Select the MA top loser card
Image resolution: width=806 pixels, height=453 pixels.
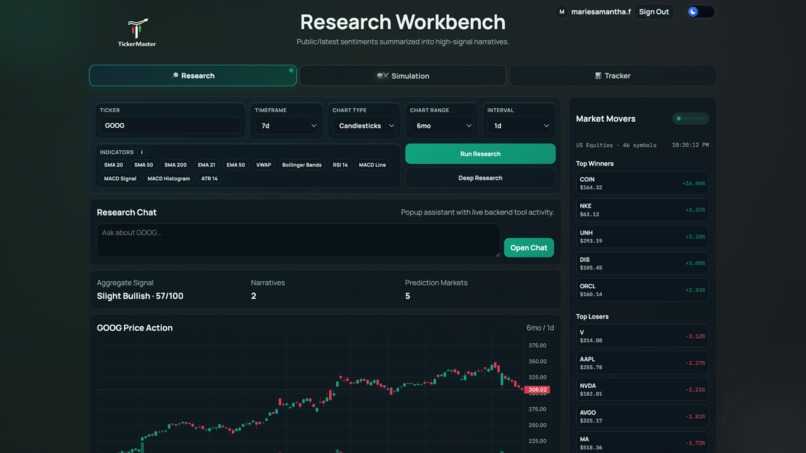pyautogui.click(x=642, y=443)
